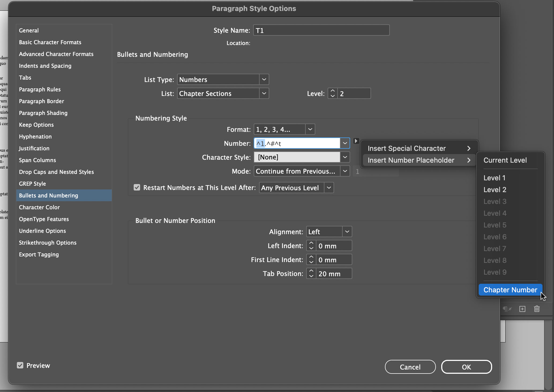Choose Chapter Number from the placeholder menu
Screen dimensions: 554x392
coord(510,290)
